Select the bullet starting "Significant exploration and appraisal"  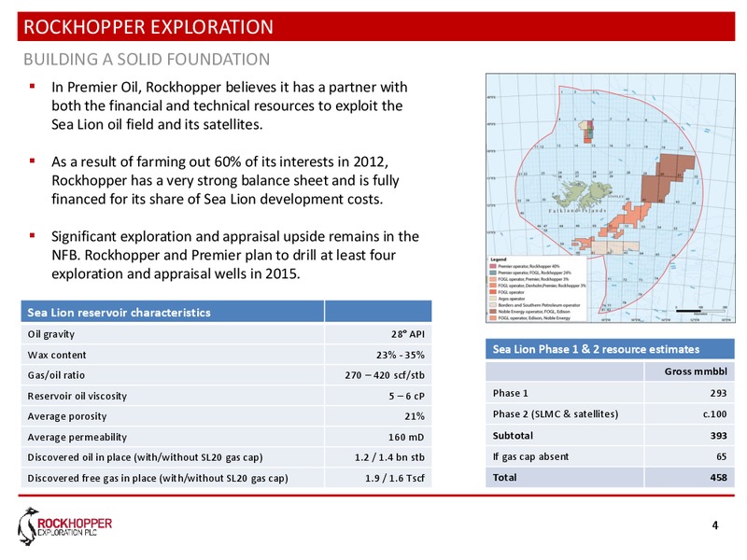click(x=235, y=255)
